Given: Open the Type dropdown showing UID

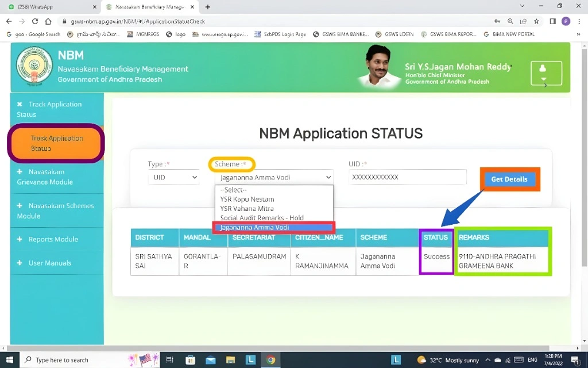Looking at the screenshot, I should coord(173,177).
